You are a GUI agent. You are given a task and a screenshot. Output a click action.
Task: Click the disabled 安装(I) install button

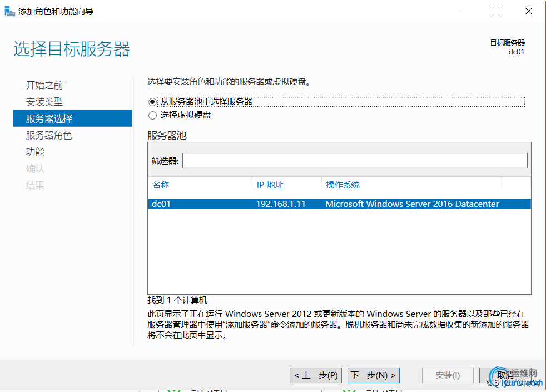[448, 375]
